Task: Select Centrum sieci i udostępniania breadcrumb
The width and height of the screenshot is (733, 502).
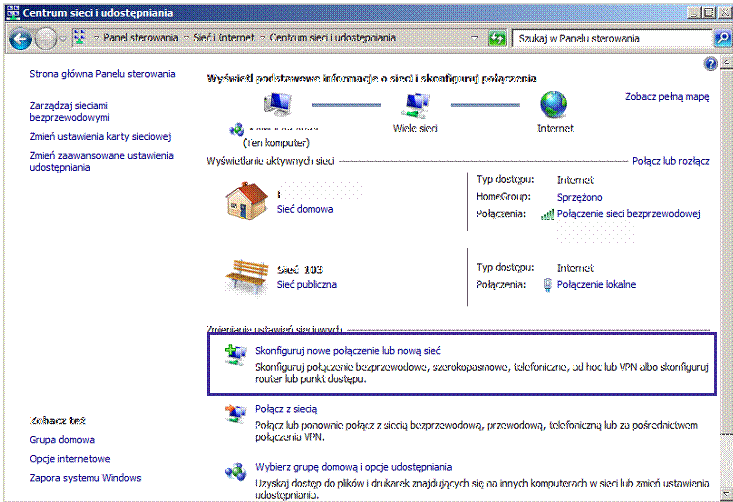Action: tap(332, 38)
